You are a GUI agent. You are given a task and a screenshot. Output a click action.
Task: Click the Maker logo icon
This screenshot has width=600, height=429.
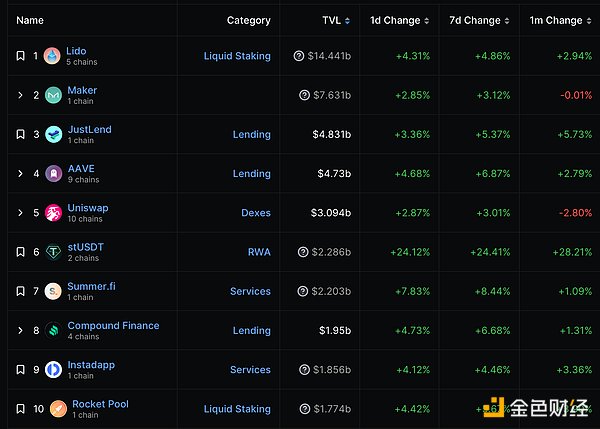click(53, 95)
